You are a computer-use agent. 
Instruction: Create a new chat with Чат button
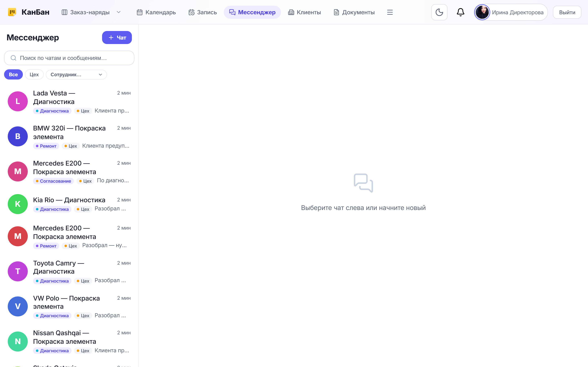tap(117, 38)
